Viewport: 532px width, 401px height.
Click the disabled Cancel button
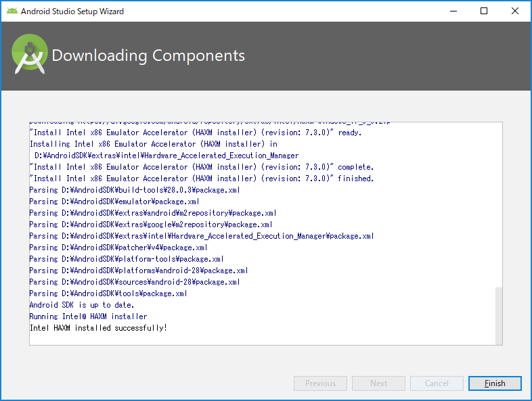[x=437, y=383]
